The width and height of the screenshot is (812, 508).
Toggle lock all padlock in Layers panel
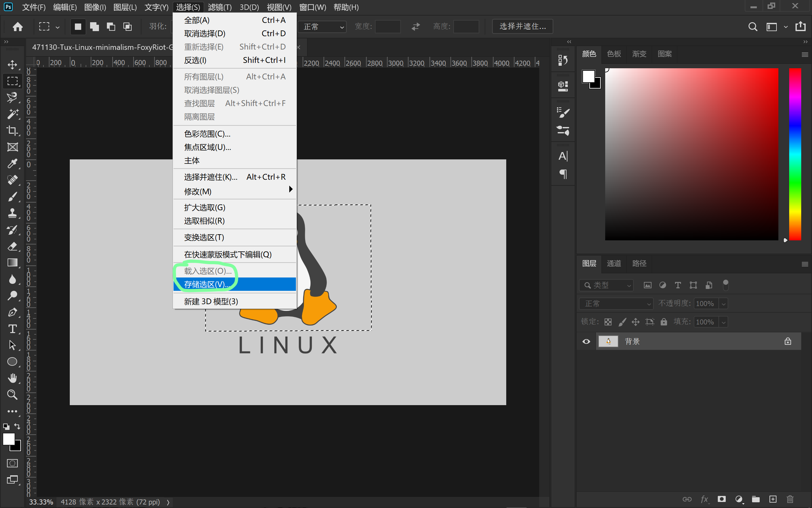pyautogui.click(x=664, y=322)
